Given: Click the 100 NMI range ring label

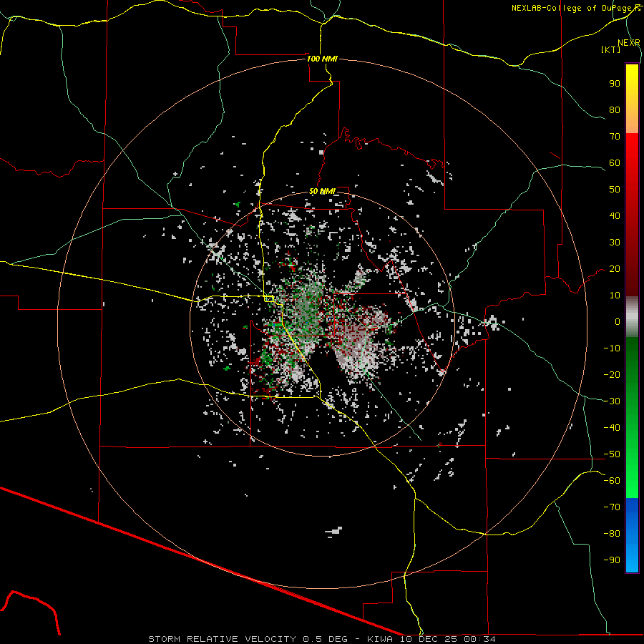Looking at the screenshot, I should click(x=322, y=59).
